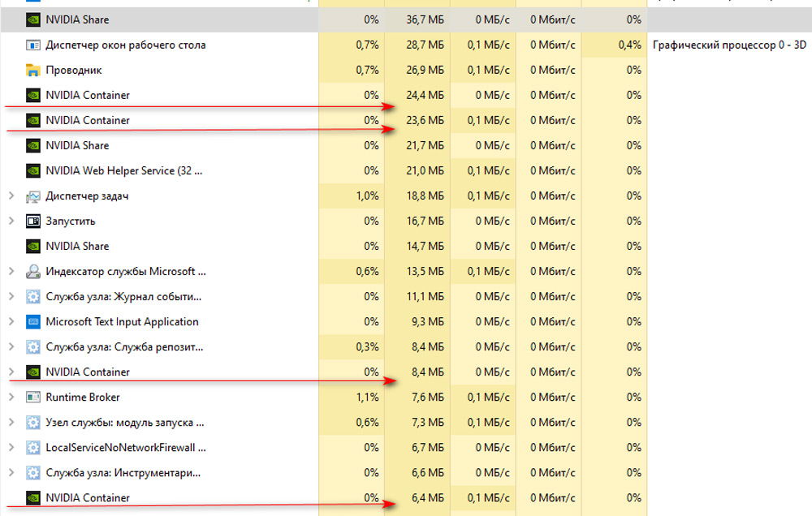Image resolution: width=812 pixels, height=516 pixels.
Task: Select Узел службы: модуль запуска row
Action: tap(125, 422)
